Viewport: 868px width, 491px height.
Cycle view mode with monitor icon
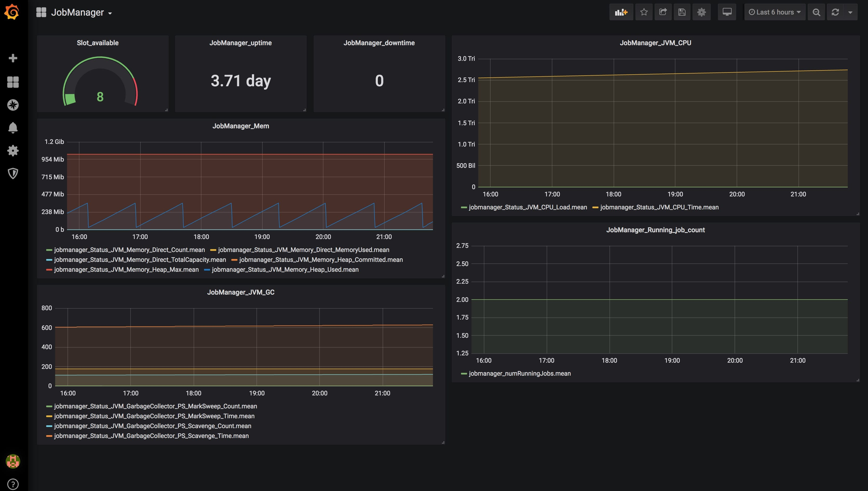pos(727,12)
